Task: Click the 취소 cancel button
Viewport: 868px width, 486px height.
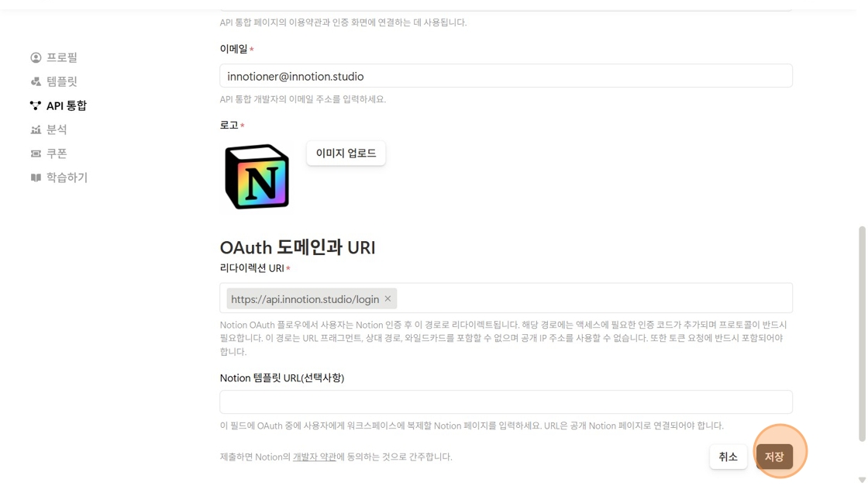Action: (x=728, y=457)
